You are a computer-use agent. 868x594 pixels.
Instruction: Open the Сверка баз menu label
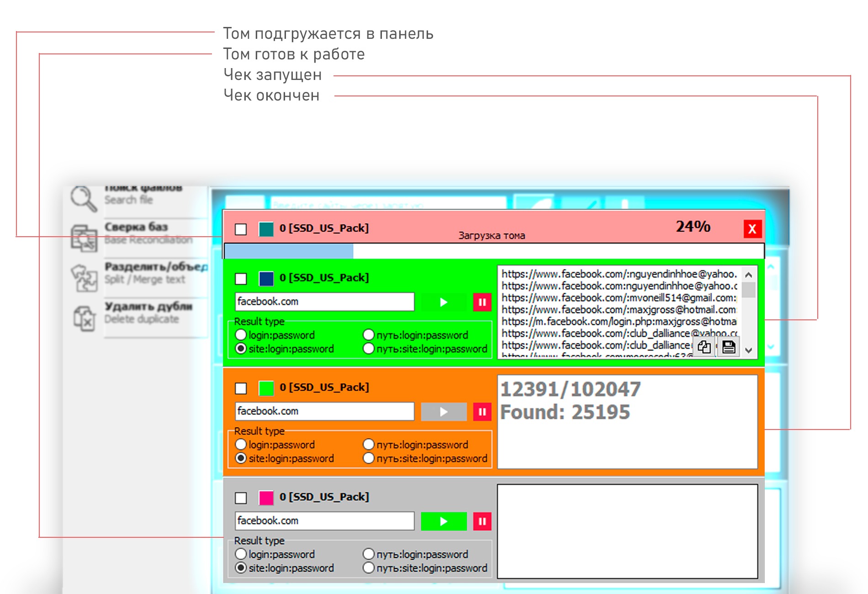point(136,227)
